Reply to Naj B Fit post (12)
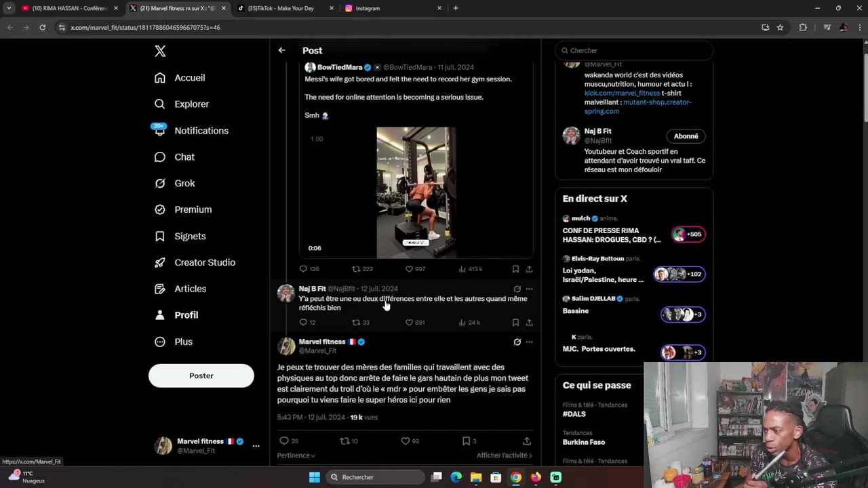The image size is (868, 488). coord(304,323)
